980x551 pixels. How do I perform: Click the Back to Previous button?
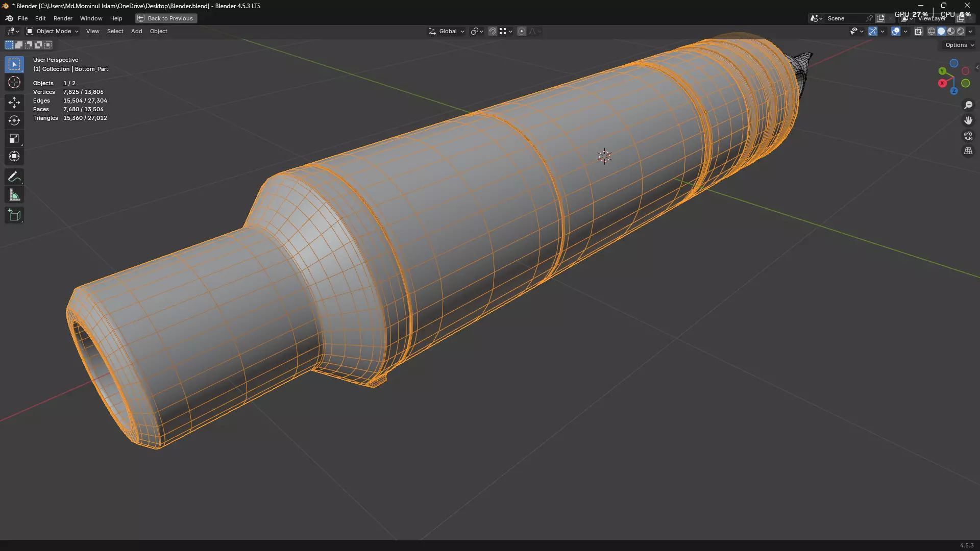point(166,18)
